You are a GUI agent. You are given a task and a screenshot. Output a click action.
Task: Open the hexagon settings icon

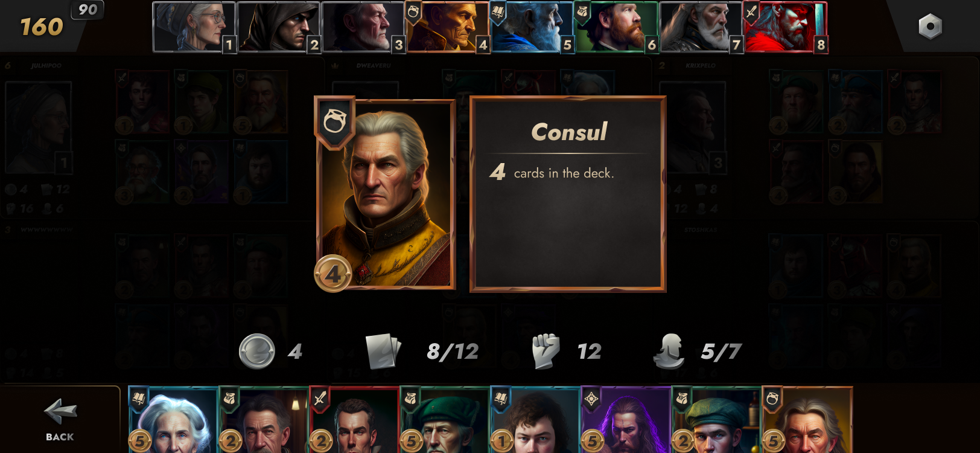click(x=930, y=27)
